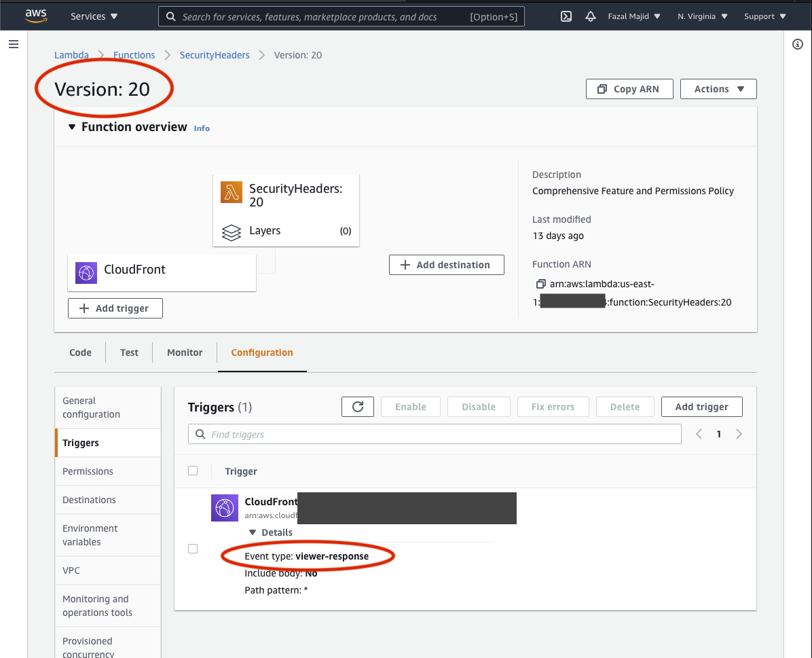The height and width of the screenshot is (658, 812).
Task: Click the Add destination button
Action: tap(446, 265)
